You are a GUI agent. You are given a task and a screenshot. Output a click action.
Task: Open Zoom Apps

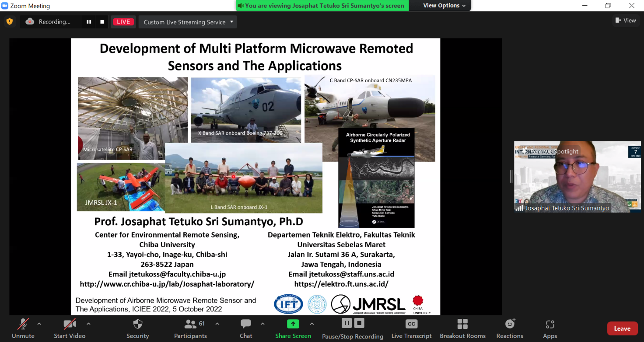point(550,328)
